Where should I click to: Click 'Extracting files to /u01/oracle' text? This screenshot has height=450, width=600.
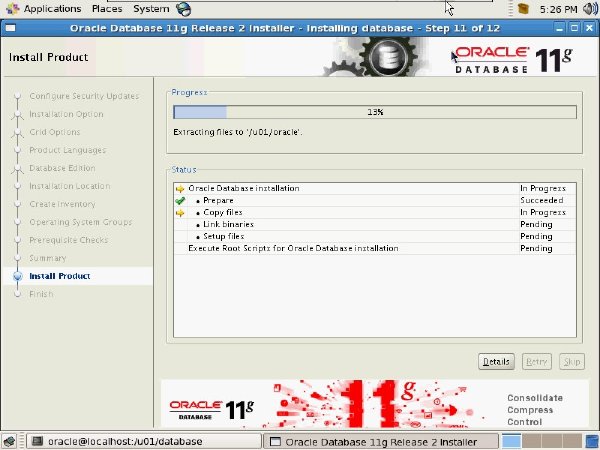238,132
